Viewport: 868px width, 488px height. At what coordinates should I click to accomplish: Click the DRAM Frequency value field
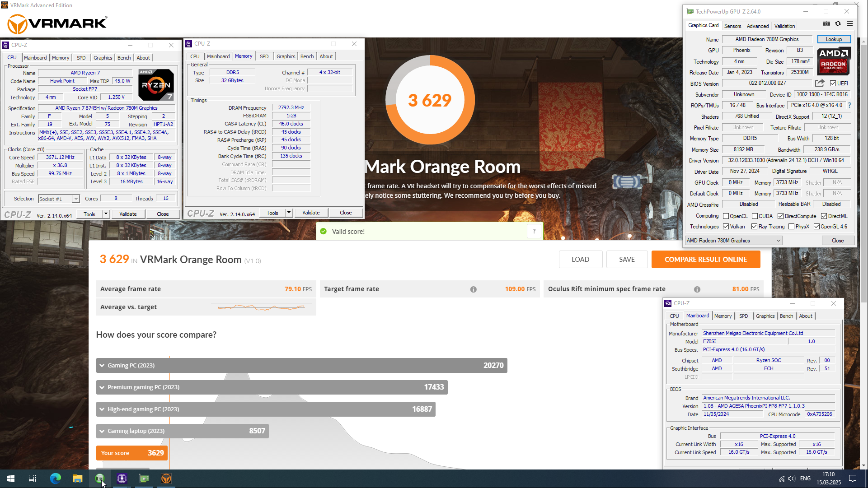(x=291, y=107)
